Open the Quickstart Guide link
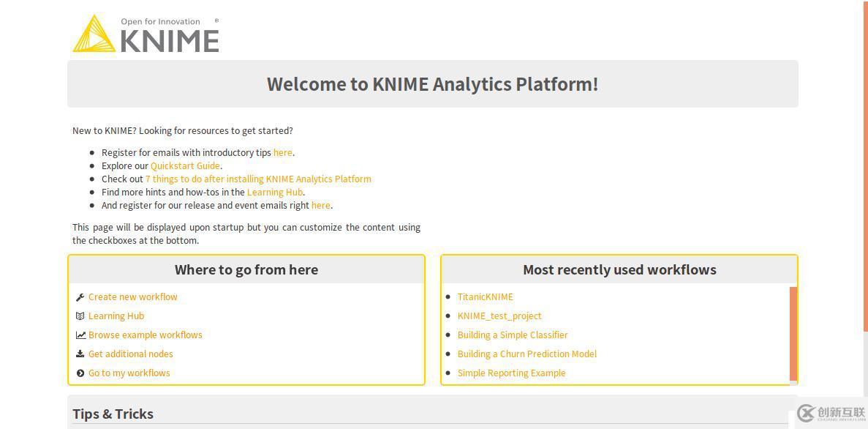868x429 pixels. point(185,166)
